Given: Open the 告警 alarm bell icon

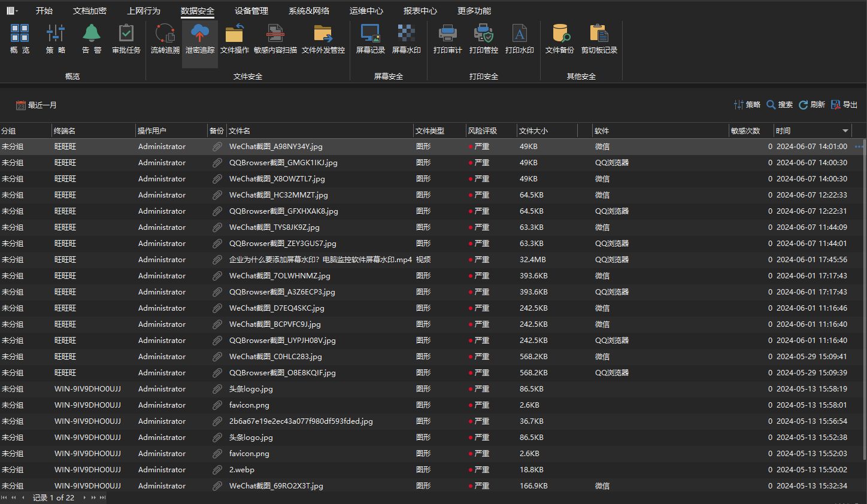Looking at the screenshot, I should tap(92, 39).
